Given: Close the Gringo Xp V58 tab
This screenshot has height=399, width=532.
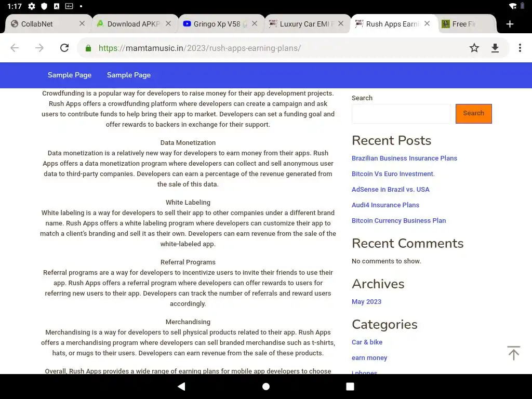Looking at the screenshot, I should click(x=255, y=23).
